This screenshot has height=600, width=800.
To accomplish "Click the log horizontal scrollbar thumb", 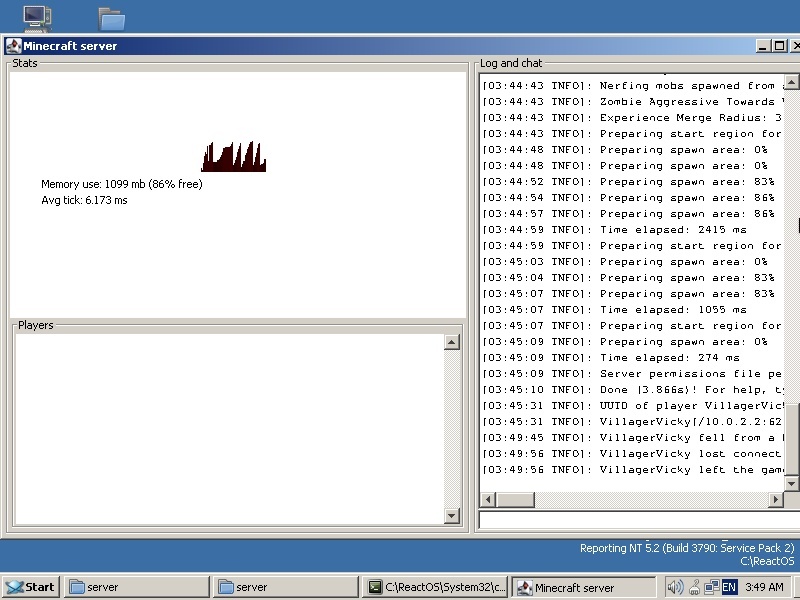I will pyautogui.click(x=515, y=499).
